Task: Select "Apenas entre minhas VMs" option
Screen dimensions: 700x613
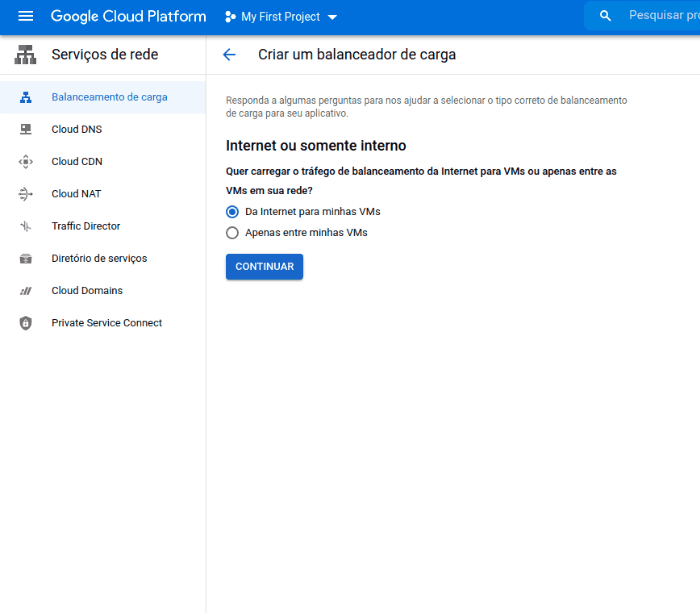Action: pyautogui.click(x=233, y=233)
